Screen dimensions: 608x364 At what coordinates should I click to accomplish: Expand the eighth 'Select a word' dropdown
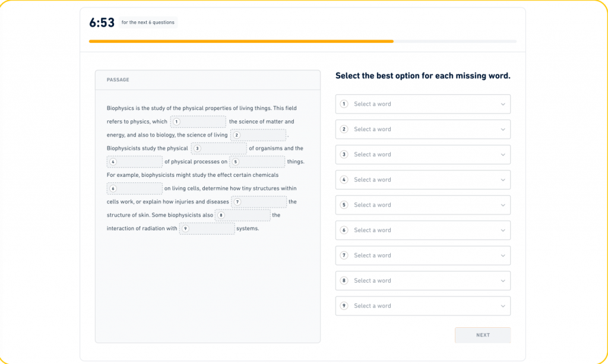click(422, 281)
